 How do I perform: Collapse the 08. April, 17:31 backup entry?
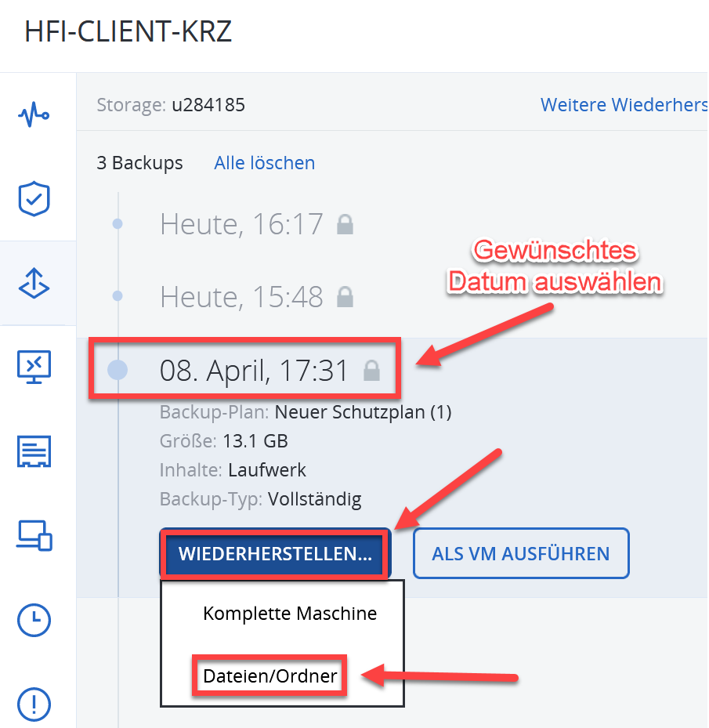click(254, 371)
